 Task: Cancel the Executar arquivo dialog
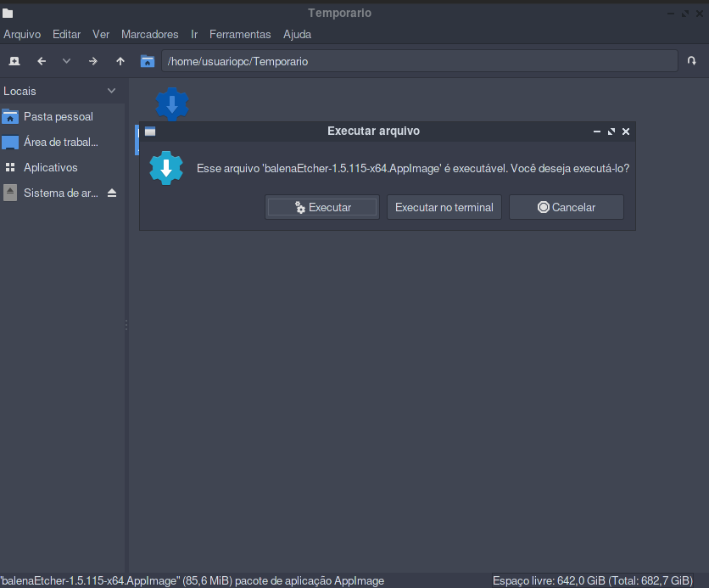point(567,207)
